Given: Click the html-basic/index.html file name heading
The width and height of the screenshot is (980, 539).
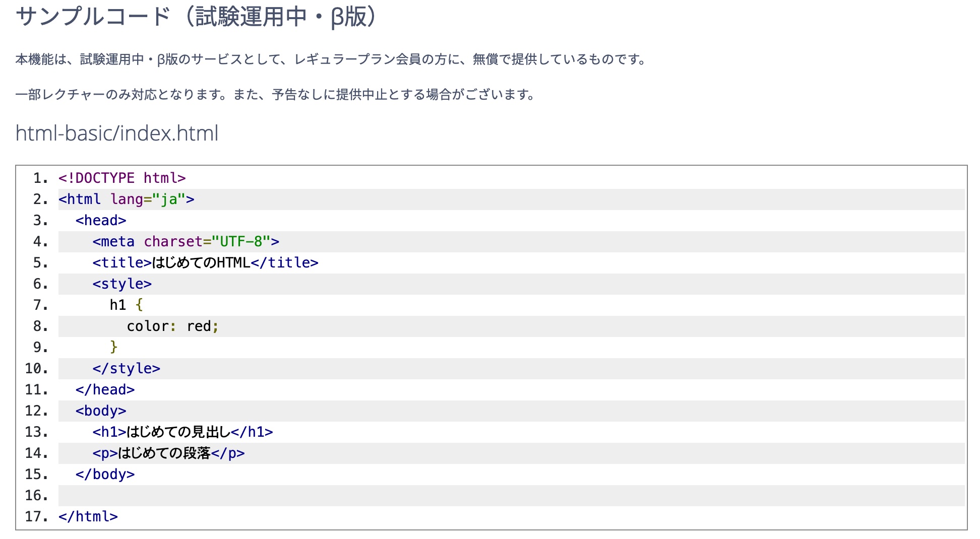Looking at the screenshot, I should click(117, 133).
